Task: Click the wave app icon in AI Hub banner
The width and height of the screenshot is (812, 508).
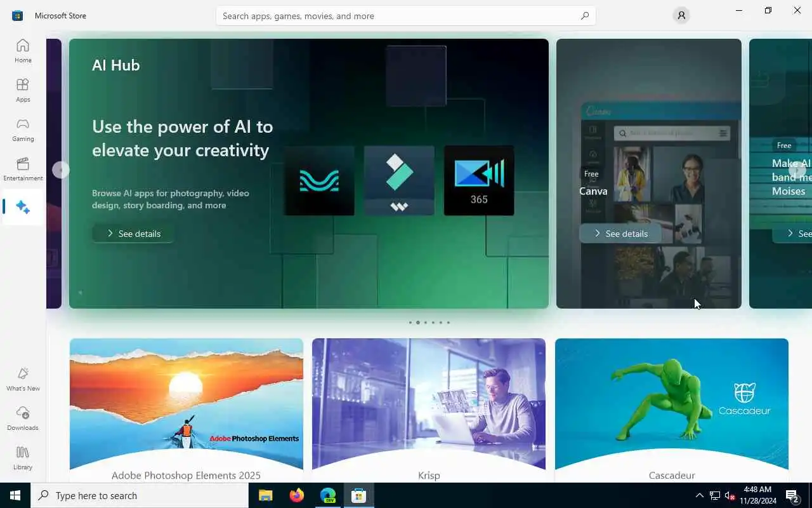Action: 319,180
